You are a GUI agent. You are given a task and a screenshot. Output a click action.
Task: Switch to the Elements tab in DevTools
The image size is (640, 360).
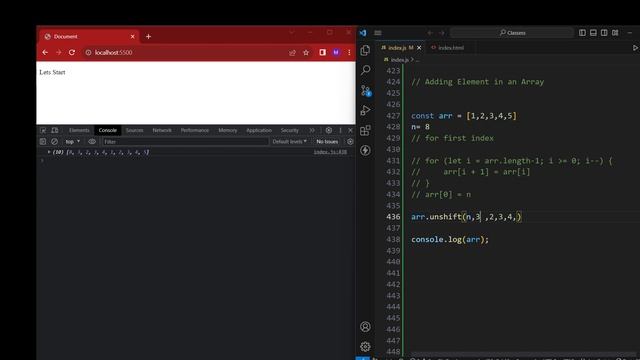79,130
